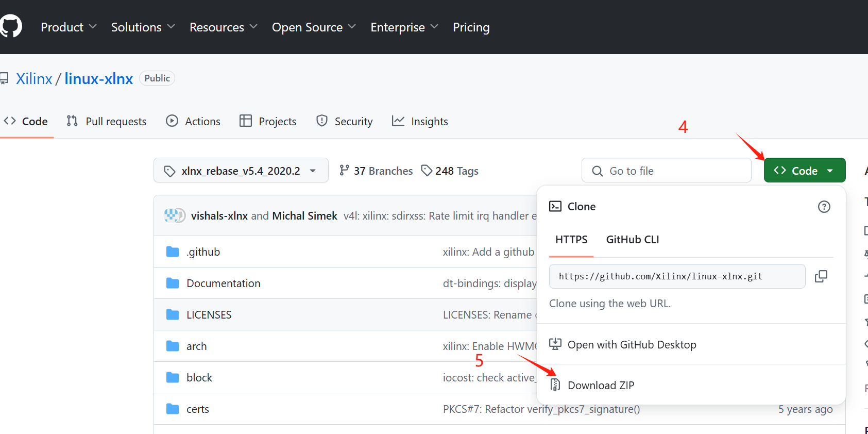The height and width of the screenshot is (434, 868).
Task: Click the LICENSES folder icon
Action: tap(173, 314)
